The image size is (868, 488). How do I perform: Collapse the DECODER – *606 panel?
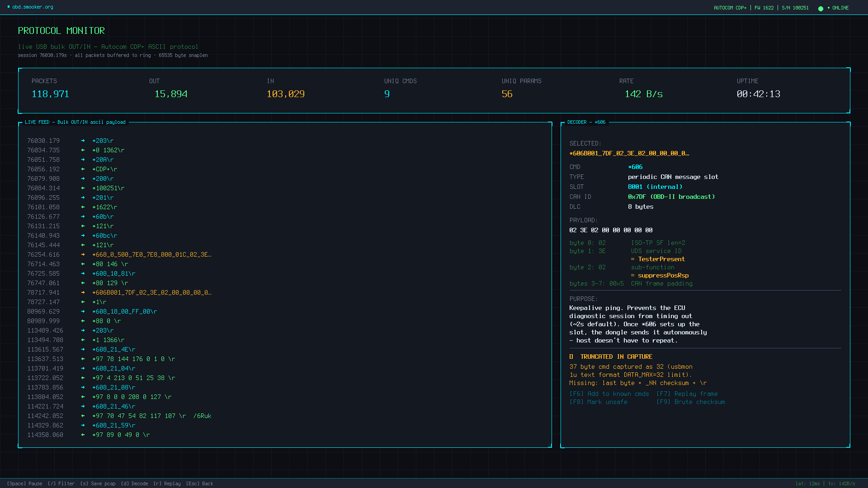coord(586,122)
